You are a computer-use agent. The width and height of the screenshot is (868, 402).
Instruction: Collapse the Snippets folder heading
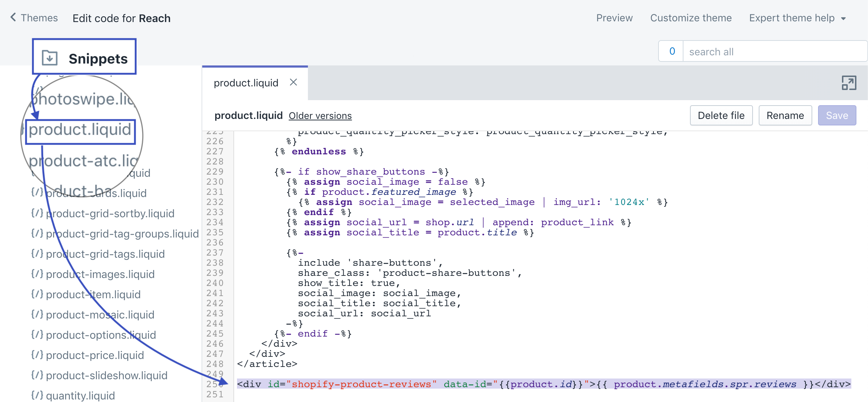(x=98, y=58)
